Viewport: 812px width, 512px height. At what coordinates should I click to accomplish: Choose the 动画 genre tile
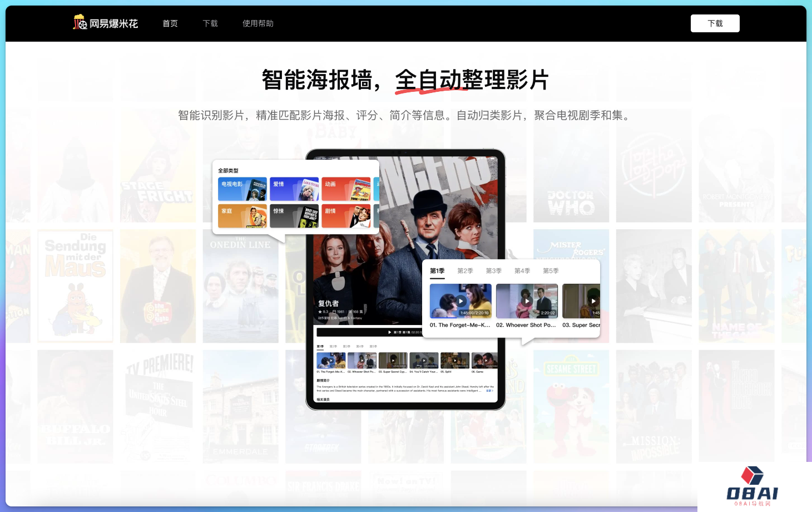[x=346, y=189]
